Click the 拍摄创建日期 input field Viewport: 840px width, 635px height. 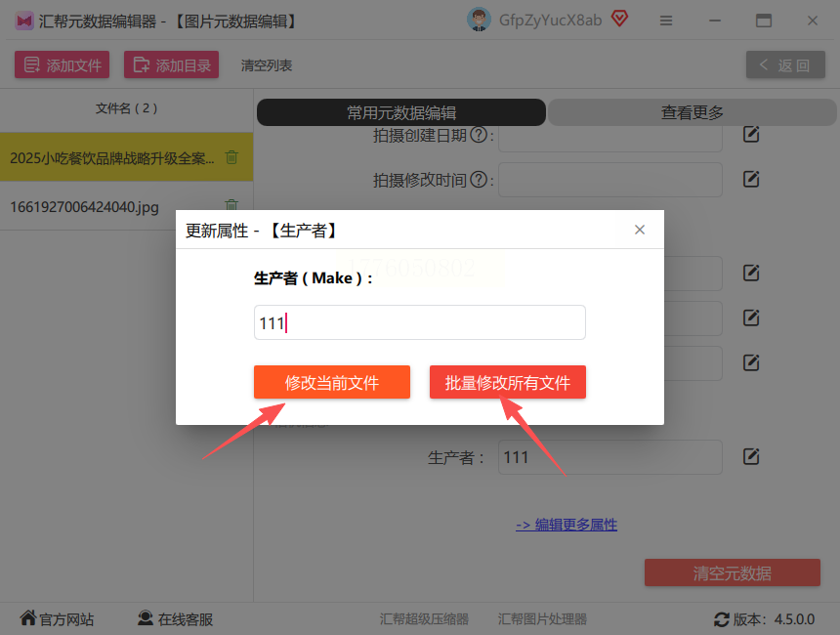(x=610, y=140)
